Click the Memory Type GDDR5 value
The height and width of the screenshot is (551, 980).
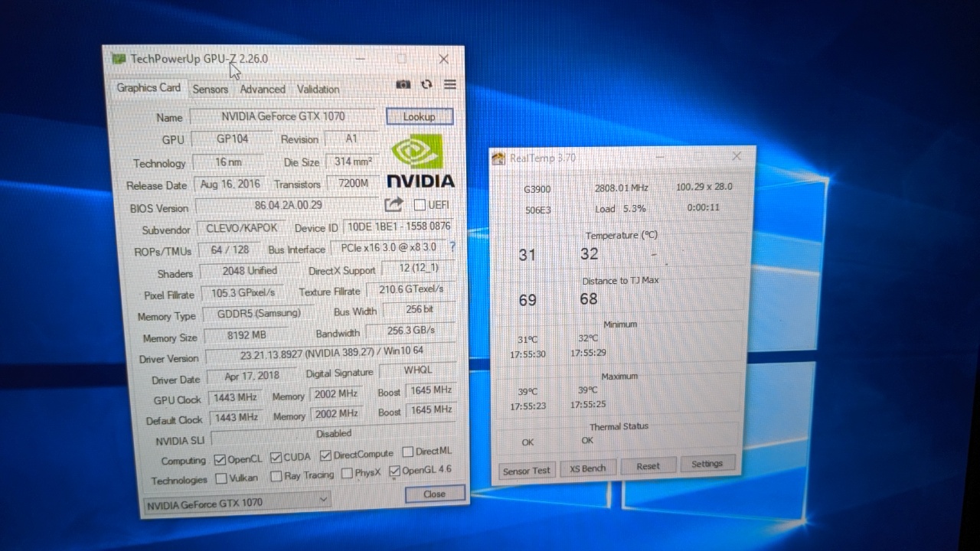[x=259, y=314]
